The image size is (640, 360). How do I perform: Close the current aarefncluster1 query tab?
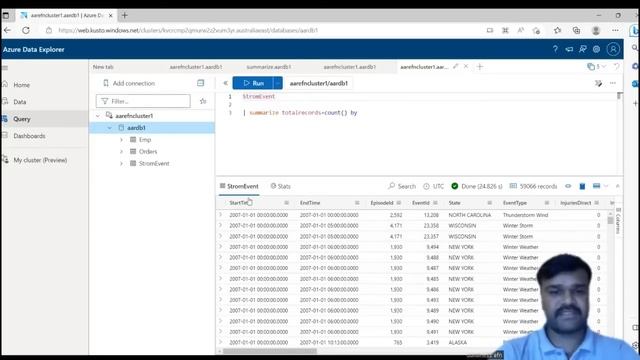pos(466,67)
